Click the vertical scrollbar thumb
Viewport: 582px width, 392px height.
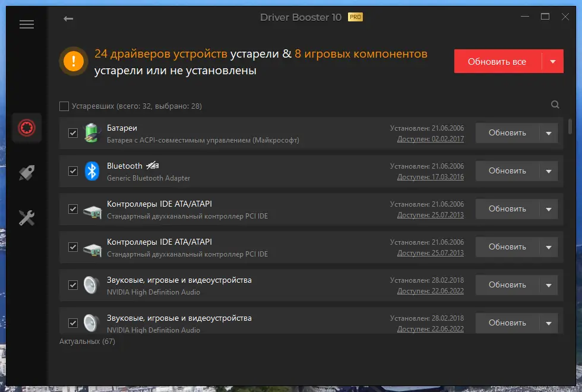tap(570, 126)
